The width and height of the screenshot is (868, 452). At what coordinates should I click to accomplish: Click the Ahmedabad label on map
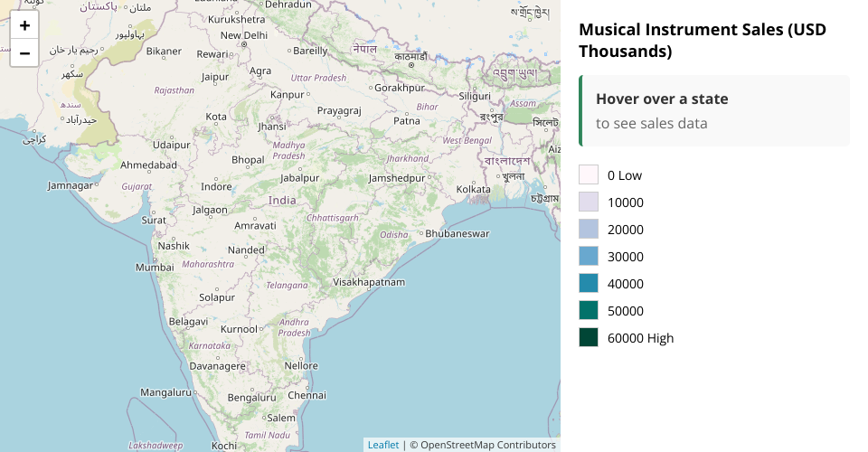click(x=148, y=165)
